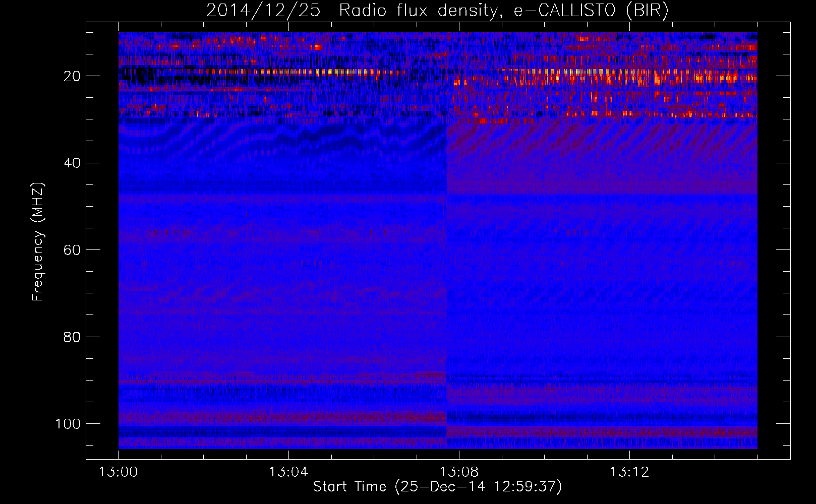Click the '100' frequency tick label

pos(68,424)
